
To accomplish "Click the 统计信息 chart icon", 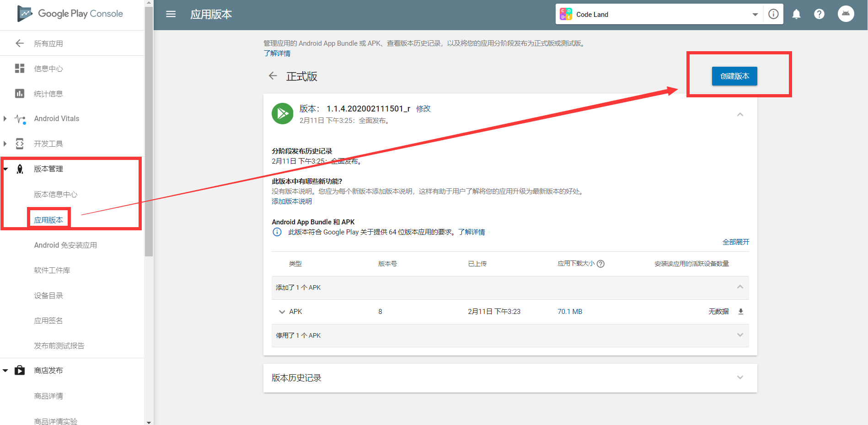I will pos(20,94).
